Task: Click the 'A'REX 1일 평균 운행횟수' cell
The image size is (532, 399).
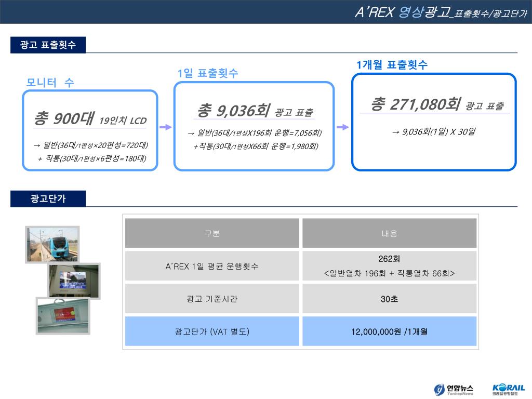Action: pyautogui.click(x=212, y=266)
